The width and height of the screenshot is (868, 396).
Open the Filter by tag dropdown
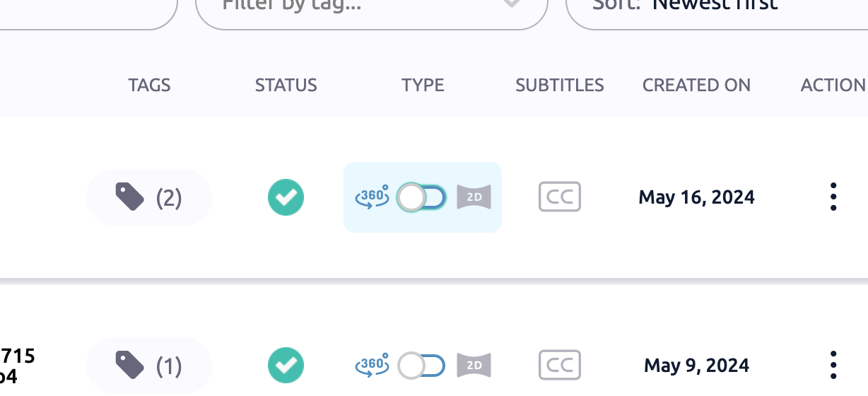coord(371,7)
